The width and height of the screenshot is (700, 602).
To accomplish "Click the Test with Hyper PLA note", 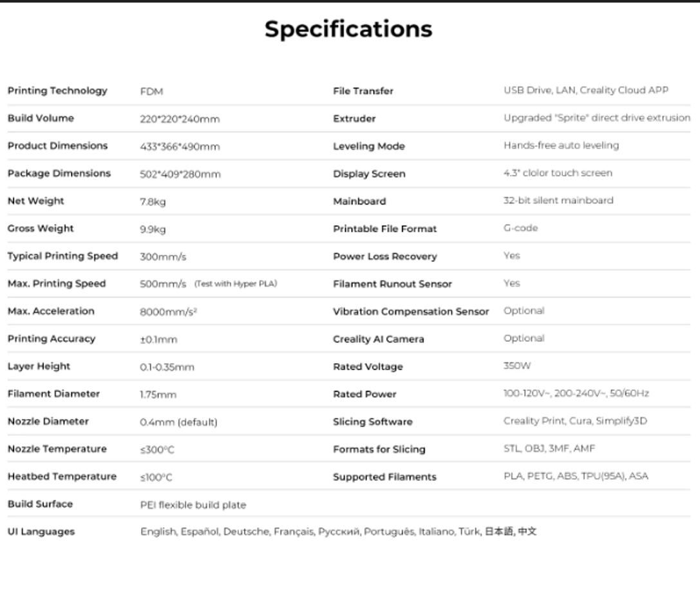I will pos(236,284).
